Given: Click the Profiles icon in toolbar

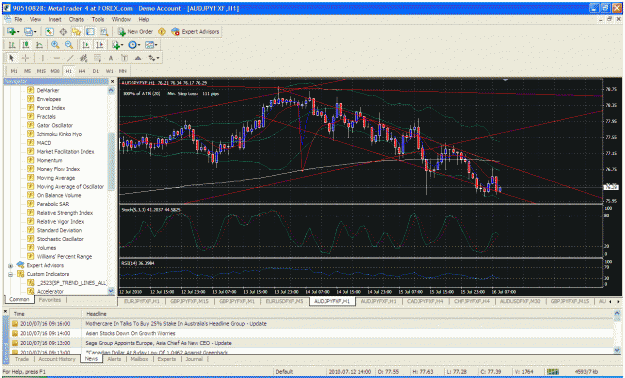Looking at the screenshot, I should click(28, 32).
